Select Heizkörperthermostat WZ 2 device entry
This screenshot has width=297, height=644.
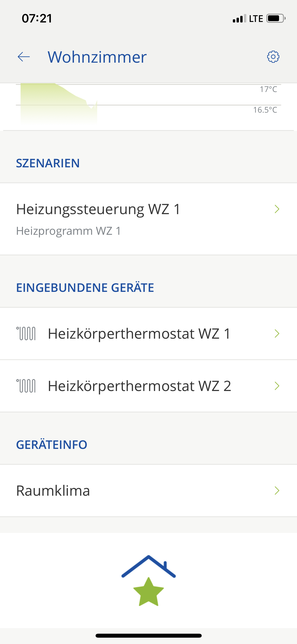pyautogui.click(x=139, y=386)
